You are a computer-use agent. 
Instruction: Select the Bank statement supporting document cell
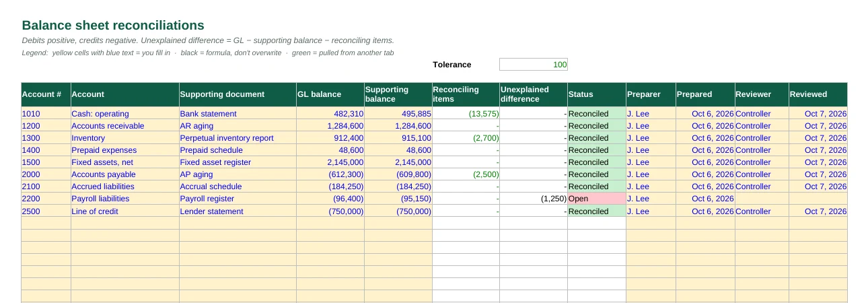(238, 114)
